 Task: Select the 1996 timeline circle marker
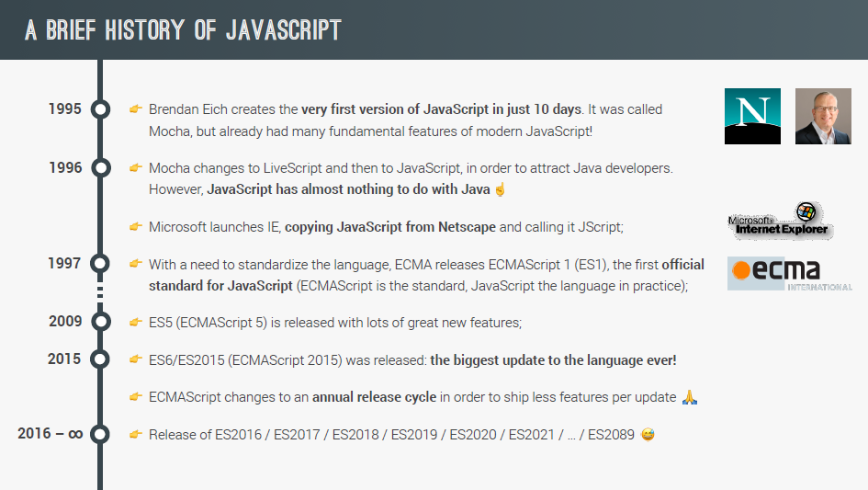coord(100,168)
